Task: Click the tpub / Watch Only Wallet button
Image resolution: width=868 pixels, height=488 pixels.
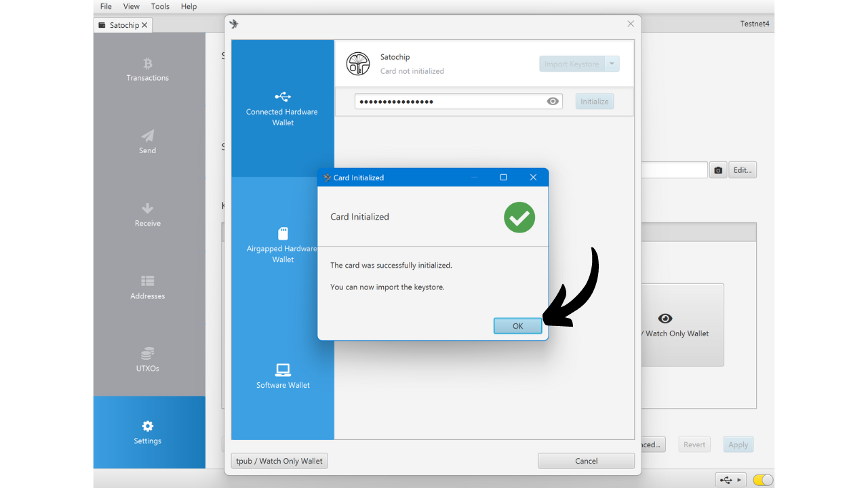Action: click(279, 461)
